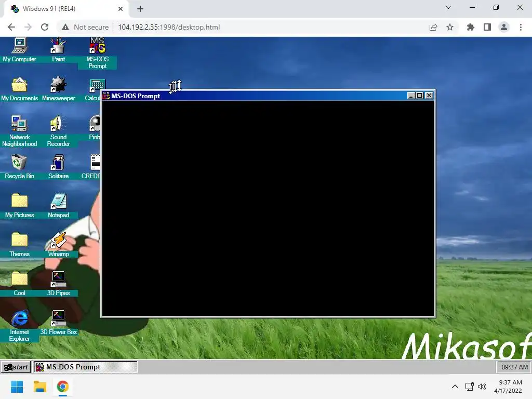Open File Explorer from the taskbar
This screenshot has height=399, width=532.
coord(39,387)
